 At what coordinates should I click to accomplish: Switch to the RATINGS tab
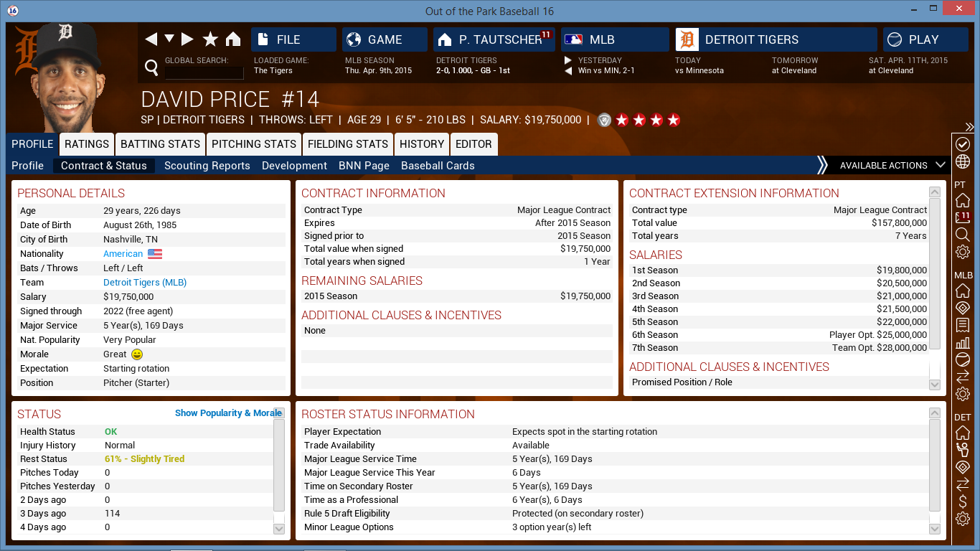[86, 144]
